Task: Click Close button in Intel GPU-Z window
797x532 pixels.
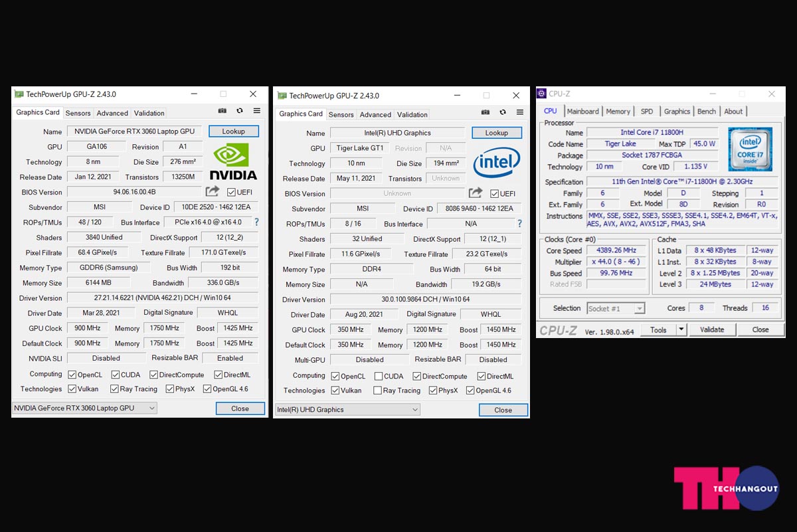Action: [x=503, y=410]
